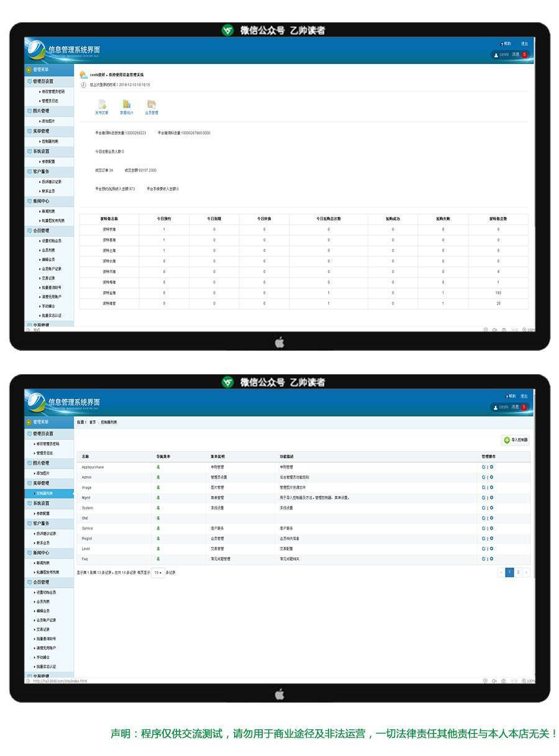Click previous-page arrow in pagination
Image resolution: width=559 pixels, height=756 pixels.
click(501, 572)
